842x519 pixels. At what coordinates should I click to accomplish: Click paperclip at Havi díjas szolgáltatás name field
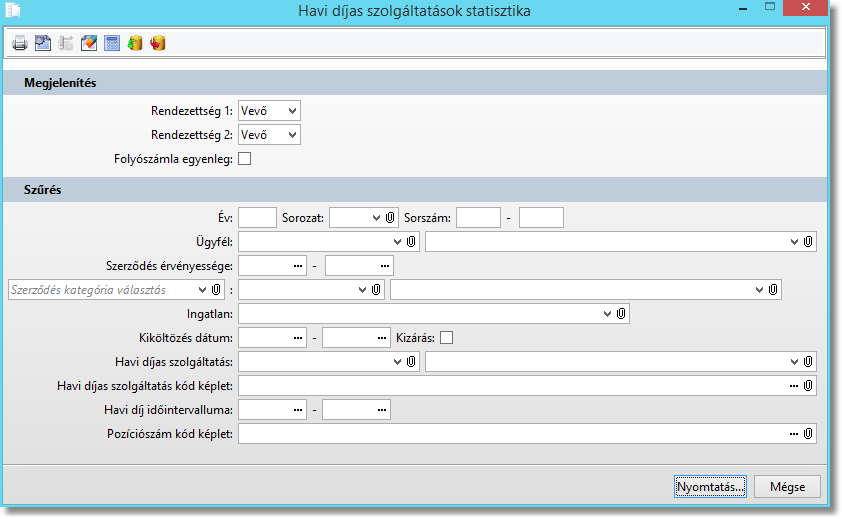pyautogui.click(x=808, y=362)
